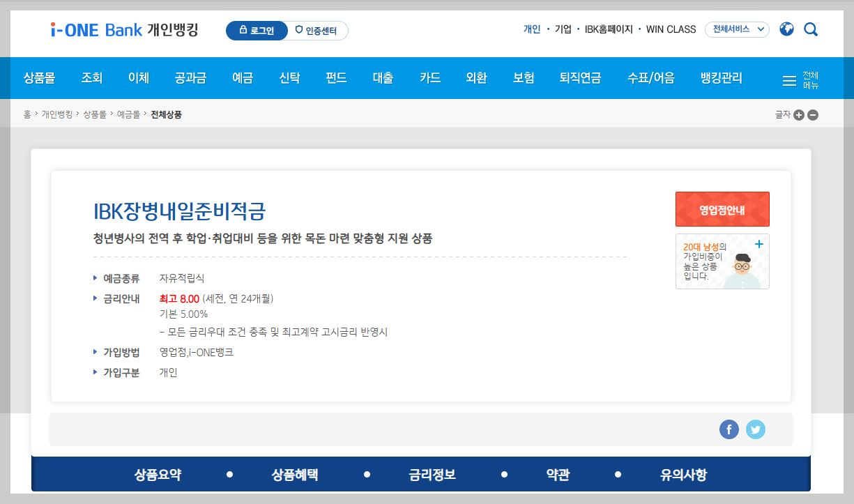854x504 pixels.
Task: Open the 인증센터 button
Action: 317,31
